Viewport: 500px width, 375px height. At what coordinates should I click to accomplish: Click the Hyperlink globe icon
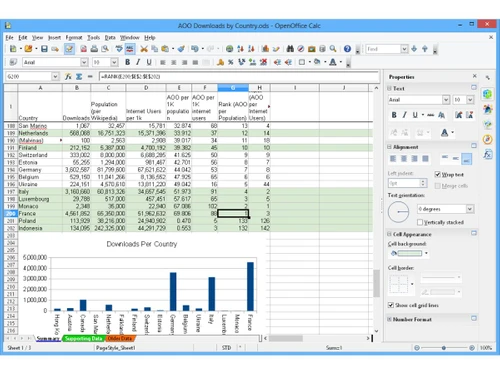pos(229,49)
